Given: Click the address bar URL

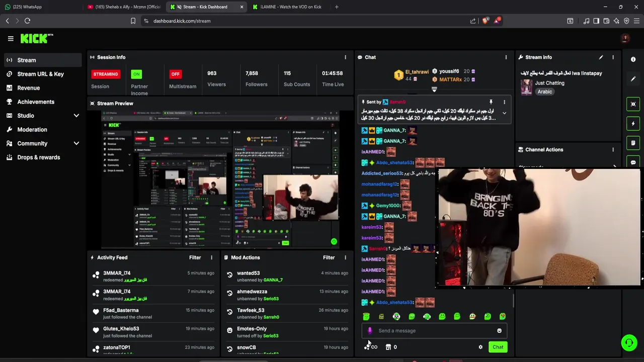Looking at the screenshot, I should [x=182, y=21].
